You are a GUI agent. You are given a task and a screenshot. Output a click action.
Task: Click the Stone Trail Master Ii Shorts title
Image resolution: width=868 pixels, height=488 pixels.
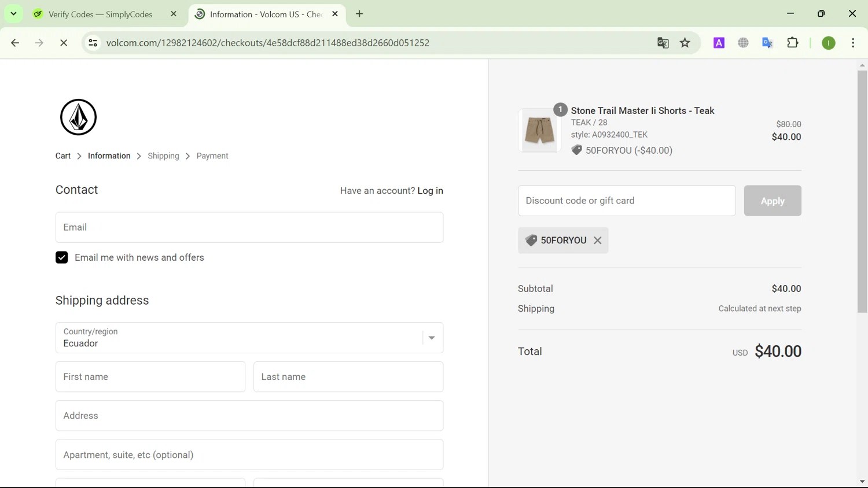tap(642, 110)
